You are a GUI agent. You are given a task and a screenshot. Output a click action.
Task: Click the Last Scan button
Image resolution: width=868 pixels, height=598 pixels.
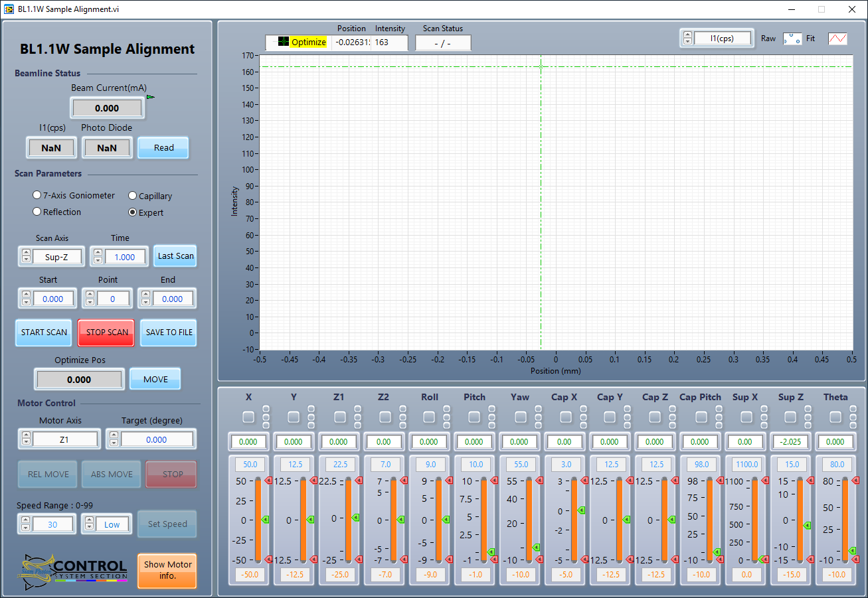(x=176, y=256)
